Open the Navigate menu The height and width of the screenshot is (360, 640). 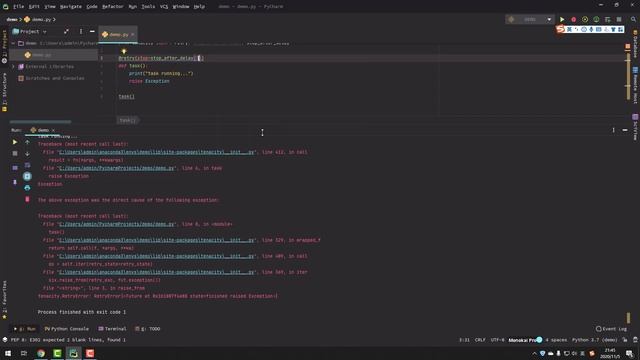71,7
